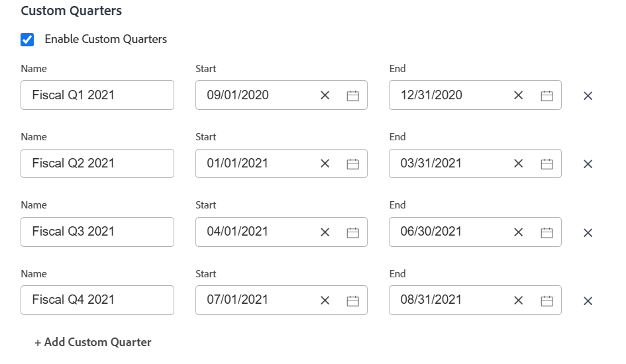Viewport: 626px width, 364px height.
Task: Open calendar for Fiscal Q4 2021 end date
Action: tap(547, 300)
